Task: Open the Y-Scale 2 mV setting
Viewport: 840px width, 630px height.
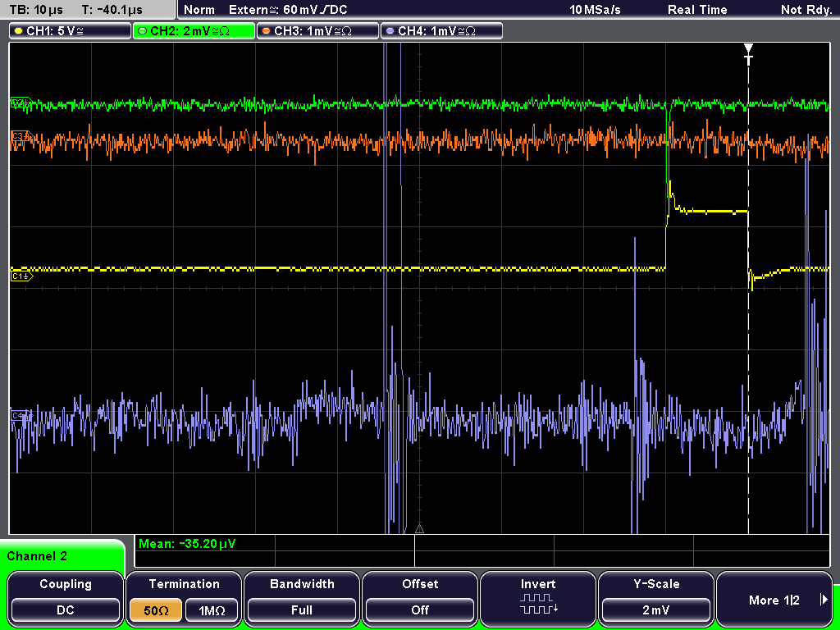Action: (656, 598)
